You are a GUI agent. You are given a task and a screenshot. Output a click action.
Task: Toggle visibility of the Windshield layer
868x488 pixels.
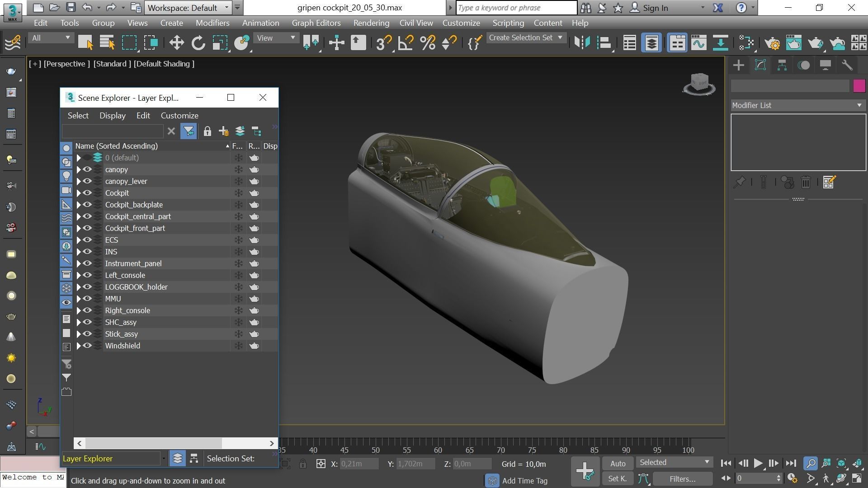[87, 346]
